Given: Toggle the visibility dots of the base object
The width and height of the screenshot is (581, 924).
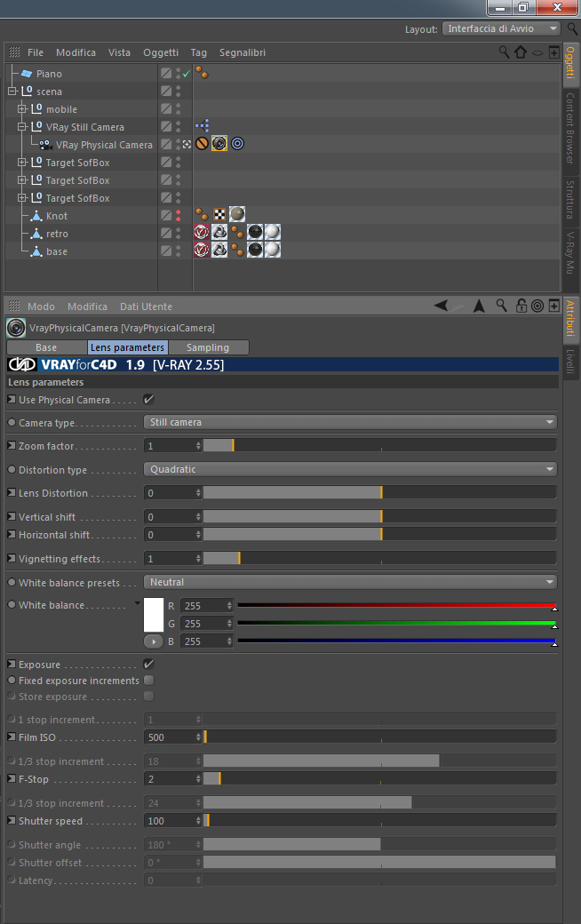Looking at the screenshot, I should [x=179, y=251].
